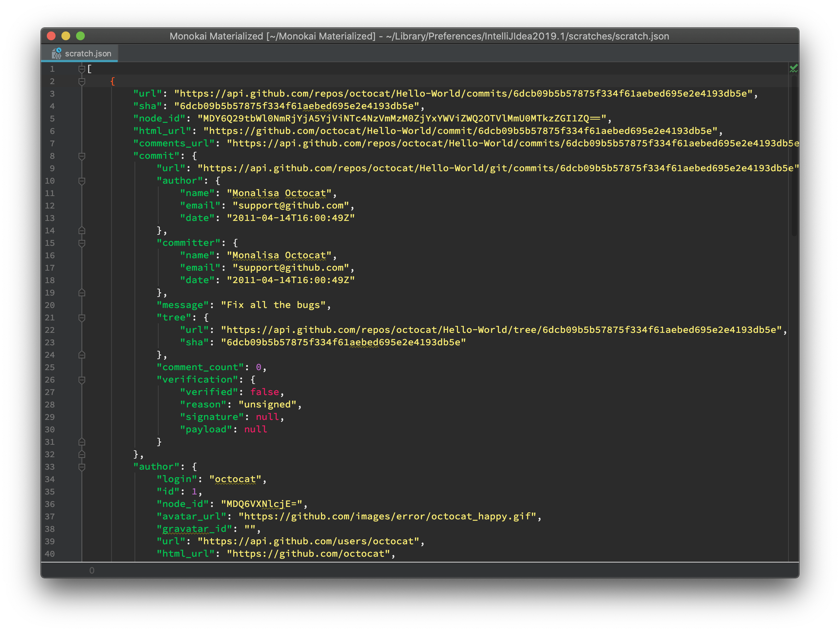The image size is (840, 632).
Task: Collapse the top-level "author" object on line 33
Action: (82, 467)
